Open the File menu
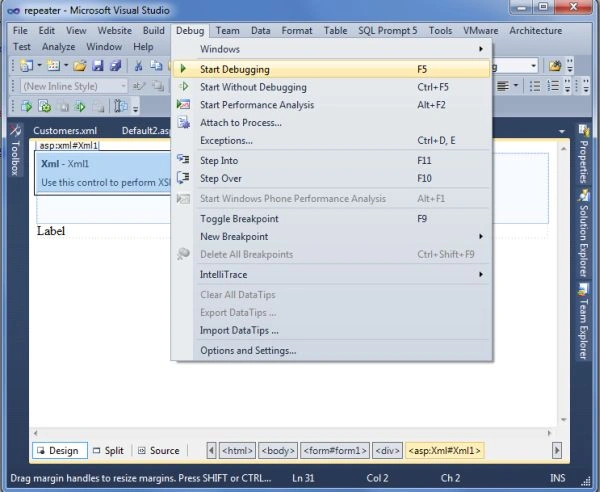The width and height of the screenshot is (600, 492). click(20, 31)
